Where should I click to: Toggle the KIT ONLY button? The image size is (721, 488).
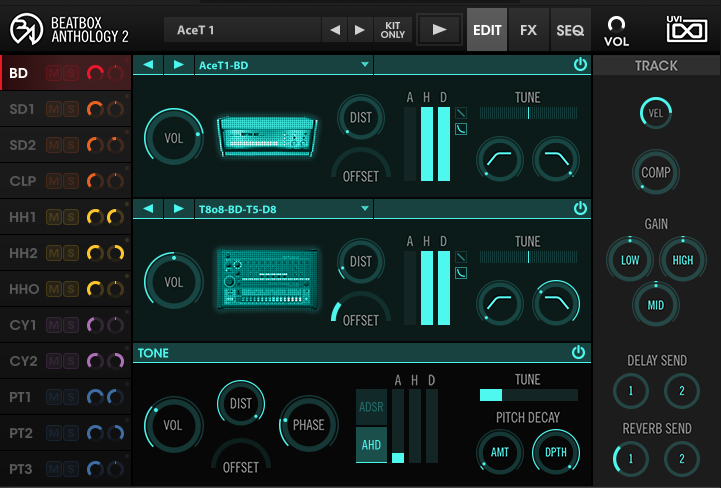(393, 30)
